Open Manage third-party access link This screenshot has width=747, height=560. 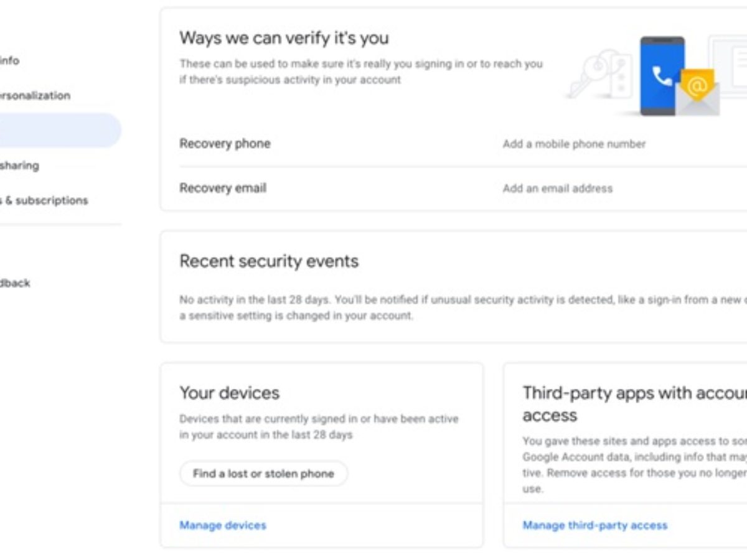click(594, 525)
